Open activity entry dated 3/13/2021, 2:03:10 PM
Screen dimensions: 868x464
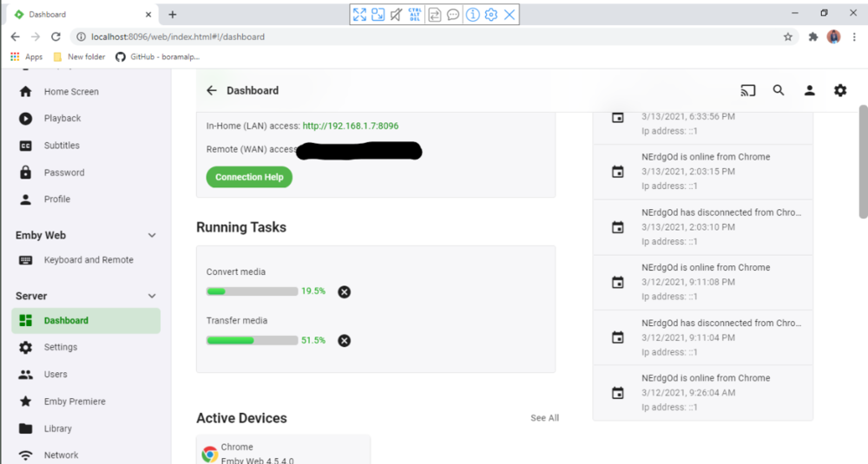703,226
